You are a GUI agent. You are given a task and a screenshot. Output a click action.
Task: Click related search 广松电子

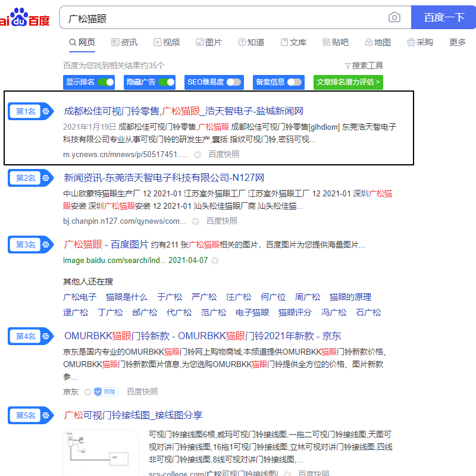coord(80,297)
